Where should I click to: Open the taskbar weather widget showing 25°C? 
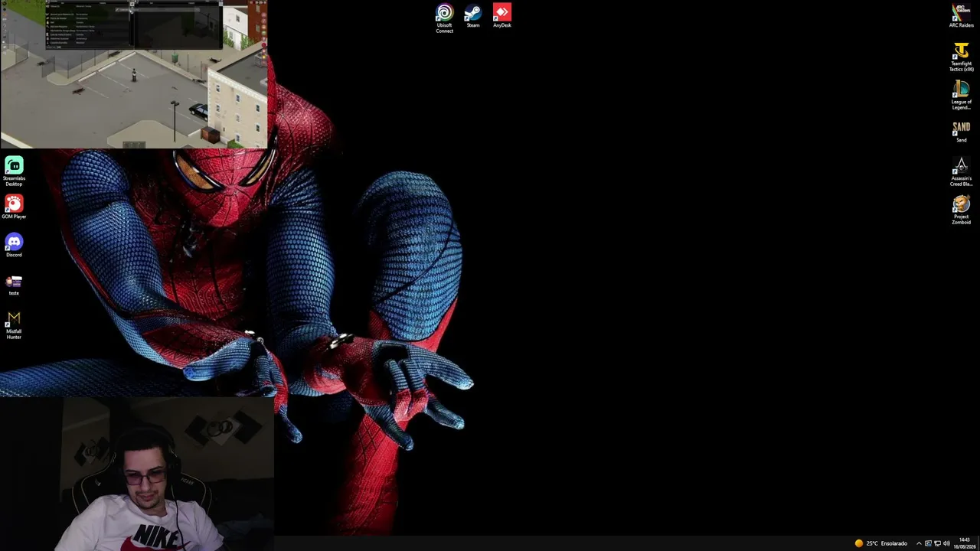click(x=880, y=543)
